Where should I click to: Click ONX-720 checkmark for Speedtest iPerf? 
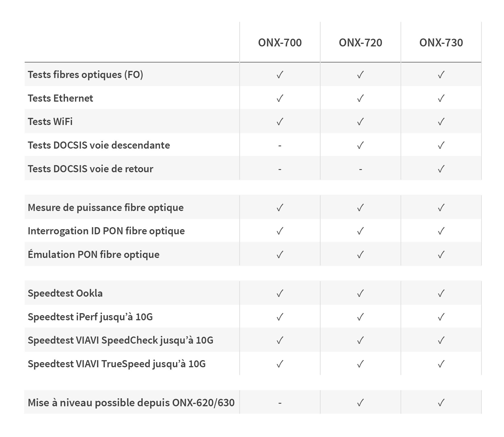click(x=360, y=317)
